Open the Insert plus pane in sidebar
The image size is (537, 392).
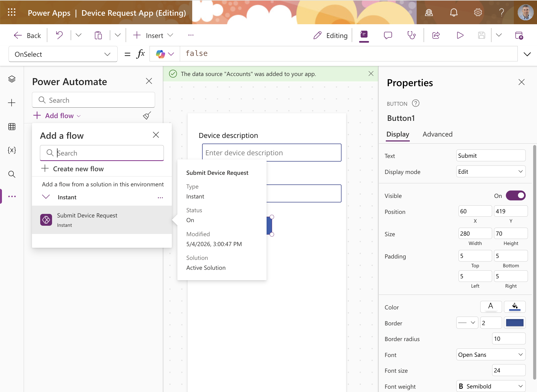pyautogui.click(x=12, y=103)
